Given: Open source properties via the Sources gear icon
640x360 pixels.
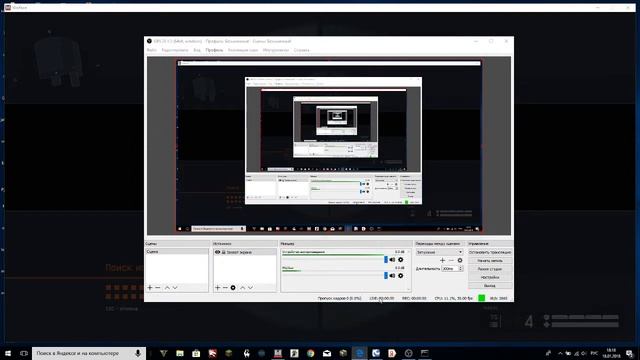Looking at the screenshot, I should (233, 288).
